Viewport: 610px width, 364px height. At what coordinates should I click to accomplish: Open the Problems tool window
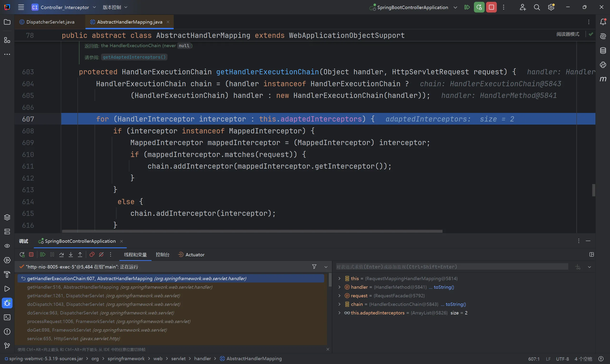7,332
